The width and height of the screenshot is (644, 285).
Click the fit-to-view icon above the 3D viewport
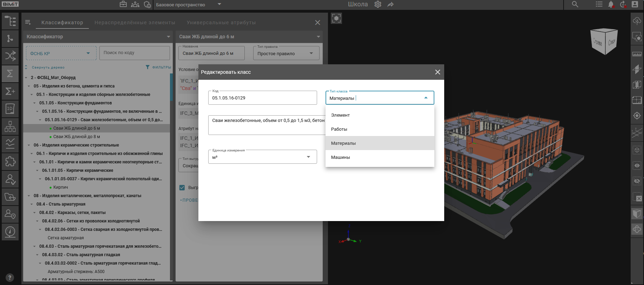tap(336, 18)
